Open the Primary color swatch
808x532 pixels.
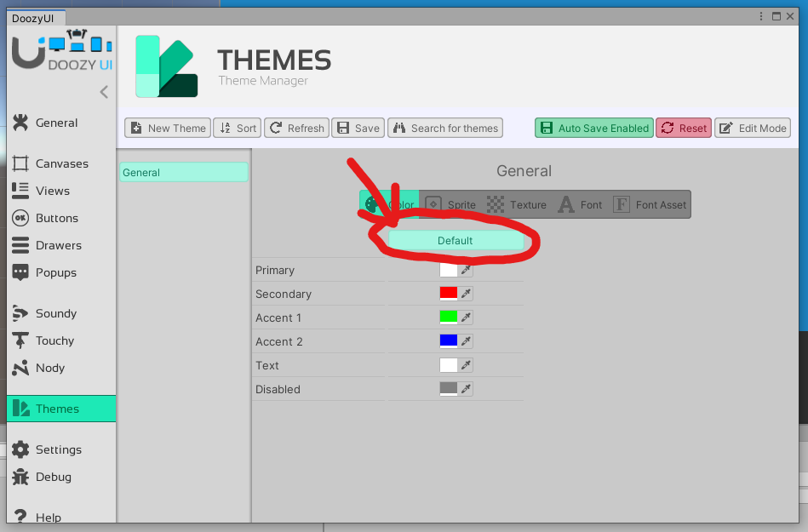coord(449,270)
